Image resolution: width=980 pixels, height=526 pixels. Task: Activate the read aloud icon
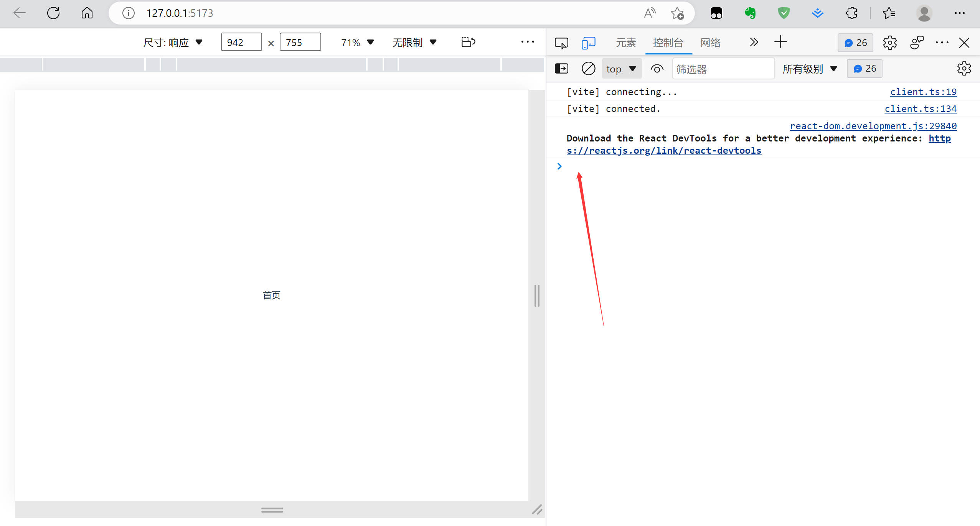point(650,13)
